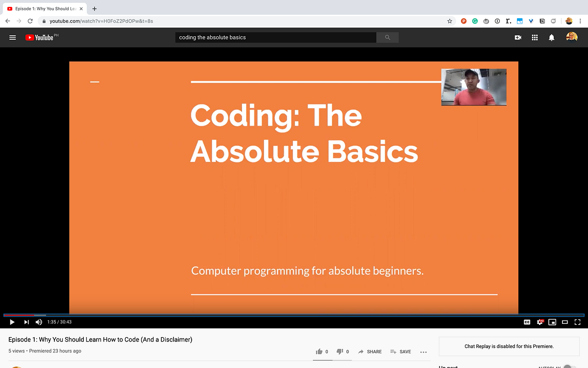Open the Grammarly browser extension

pos(474,21)
